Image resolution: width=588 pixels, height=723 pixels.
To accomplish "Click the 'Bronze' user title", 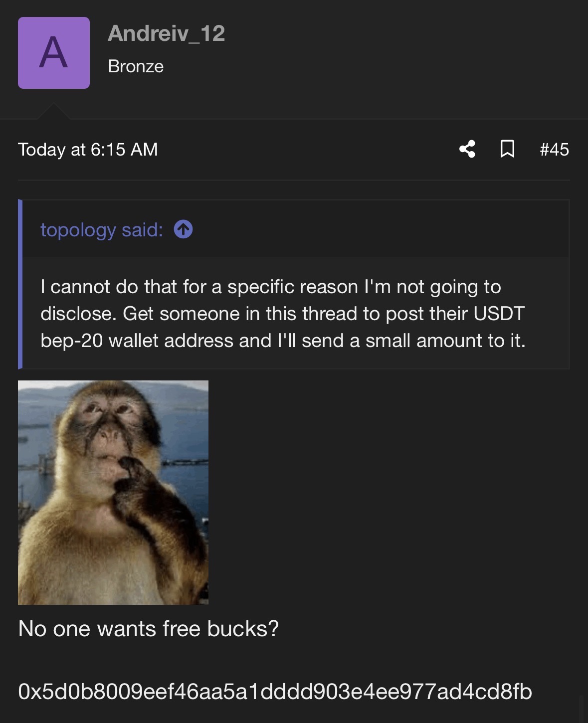I will click(136, 66).
